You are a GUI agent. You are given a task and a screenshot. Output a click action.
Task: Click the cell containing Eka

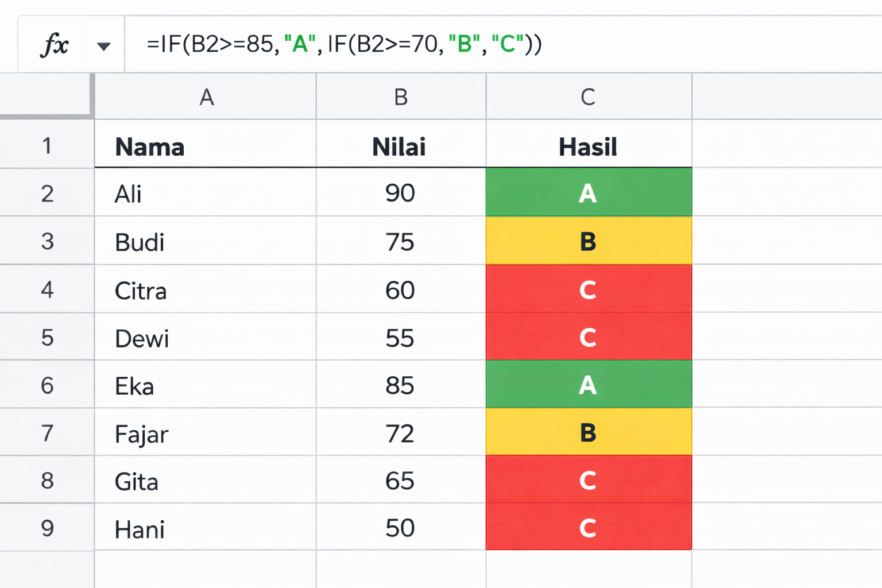[x=205, y=385]
